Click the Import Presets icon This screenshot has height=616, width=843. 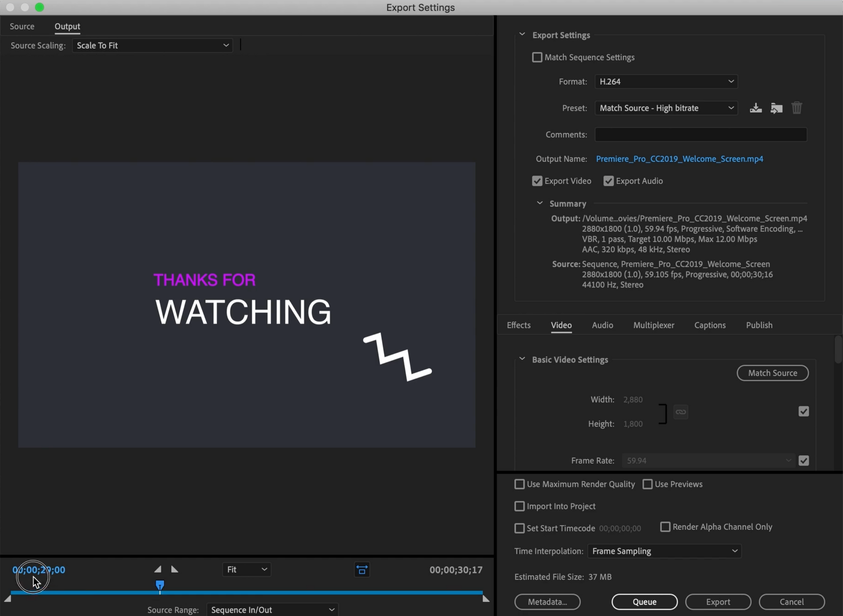(x=776, y=108)
